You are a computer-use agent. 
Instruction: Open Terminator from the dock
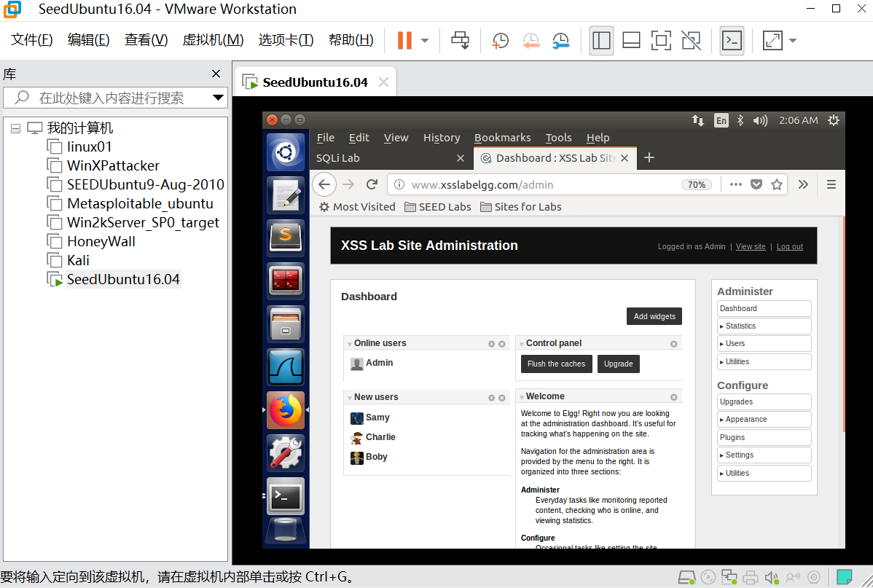[x=286, y=280]
